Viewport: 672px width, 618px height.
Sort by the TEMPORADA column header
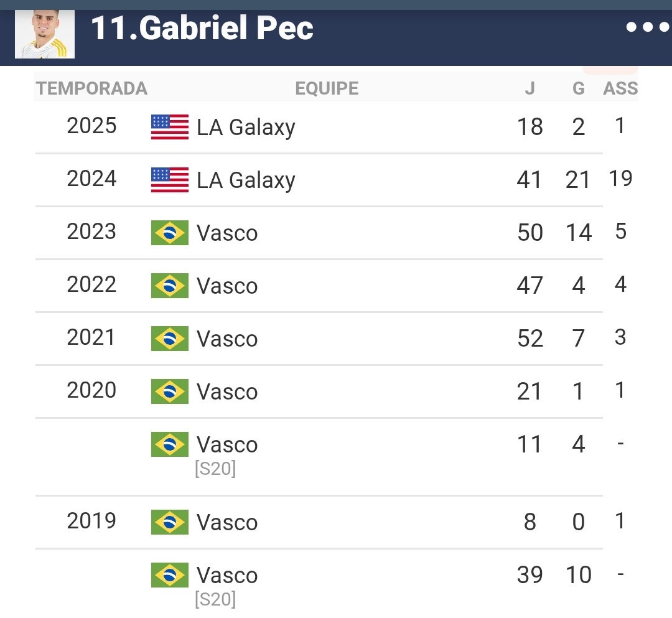pos(91,88)
